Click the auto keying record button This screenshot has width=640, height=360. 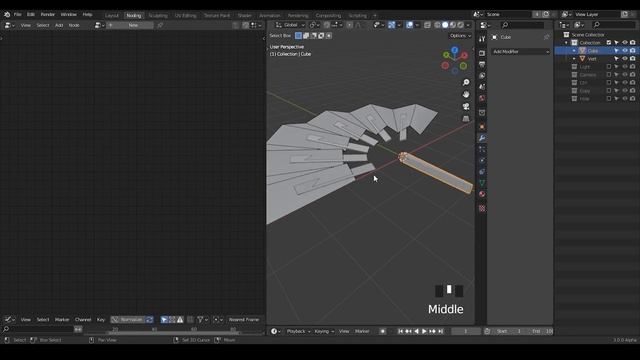[382, 331]
